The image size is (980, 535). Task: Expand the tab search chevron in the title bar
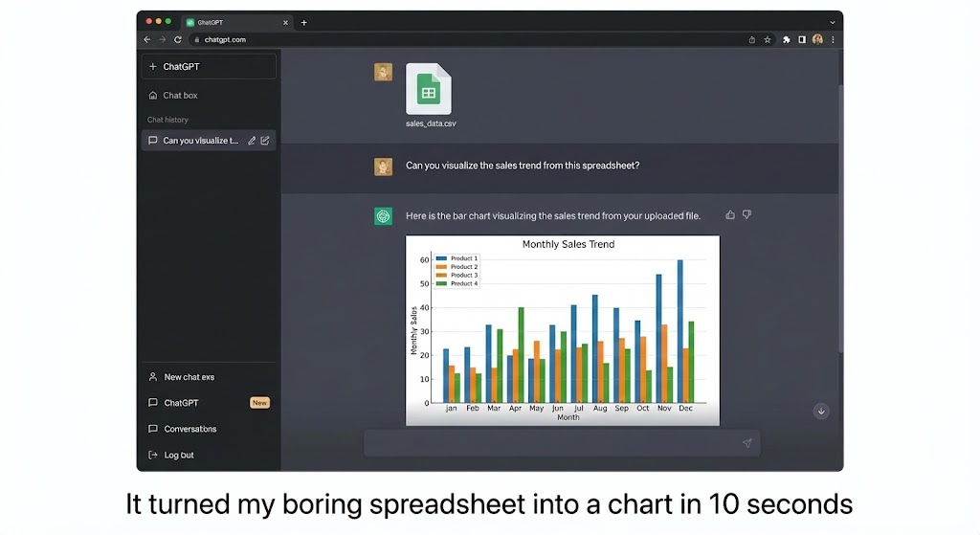pos(832,21)
